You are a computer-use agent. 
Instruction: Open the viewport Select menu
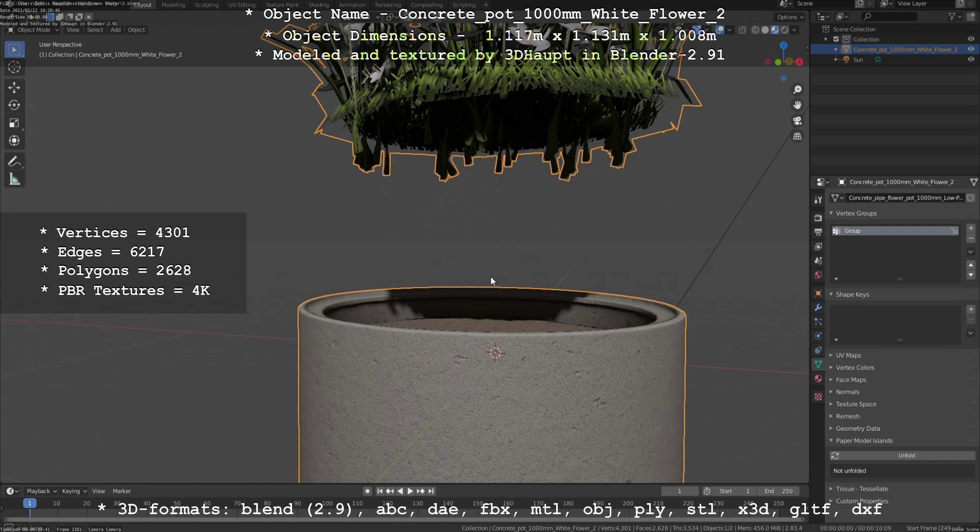point(95,30)
